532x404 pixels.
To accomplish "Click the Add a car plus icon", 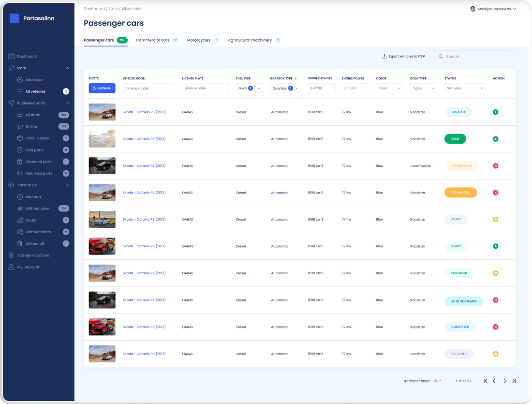I will (20, 80).
